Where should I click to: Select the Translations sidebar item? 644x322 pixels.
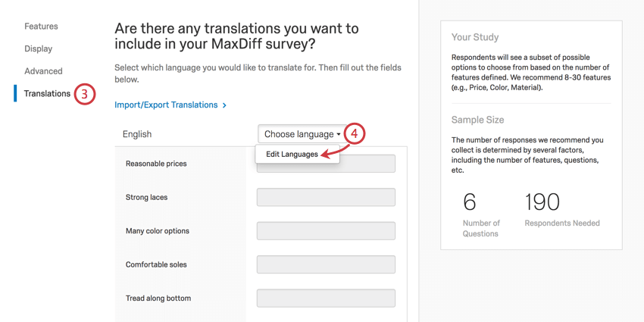47,94
